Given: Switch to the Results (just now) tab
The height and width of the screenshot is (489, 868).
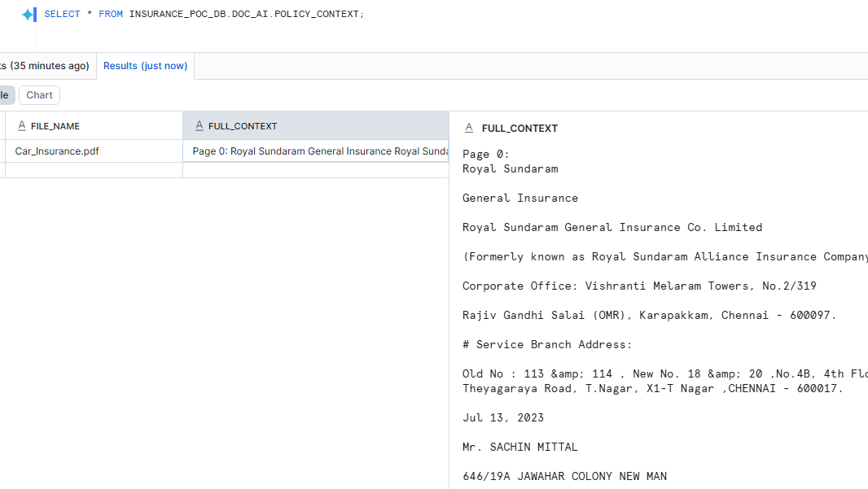Looking at the screenshot, I should coord(145,66).
